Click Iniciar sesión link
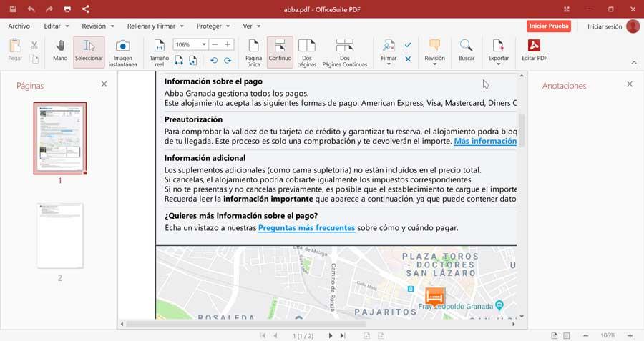 tap(605, 26)
